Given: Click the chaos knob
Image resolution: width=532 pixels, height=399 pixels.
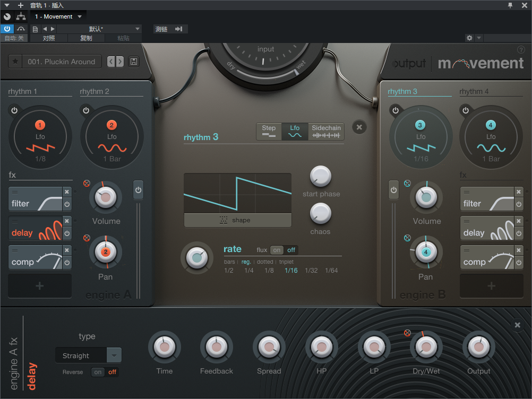Looking at the screenshot, I should (321, 214).
